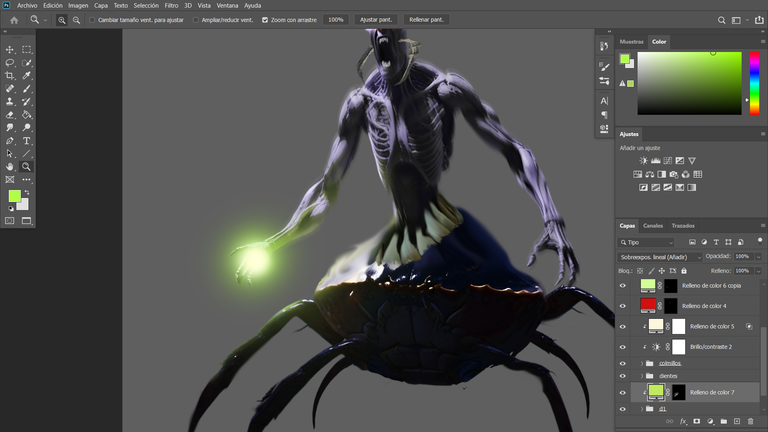Select the Eraser tool

tap(10, 115)
